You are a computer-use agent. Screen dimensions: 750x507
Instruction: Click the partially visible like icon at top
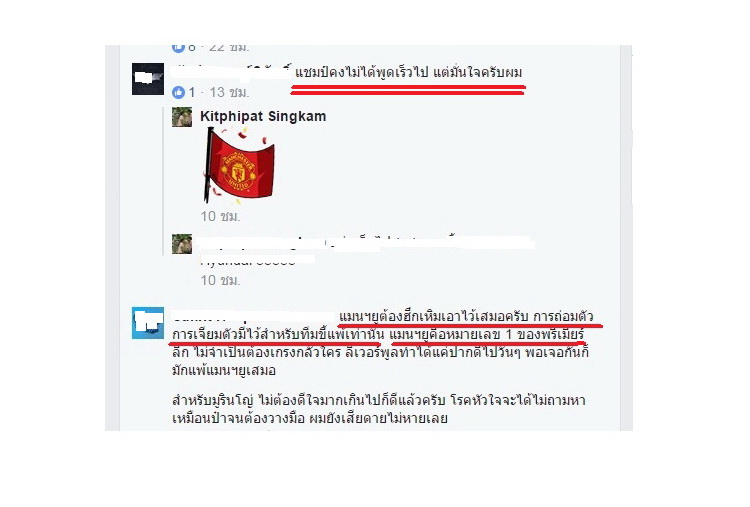tap(178, 48)
